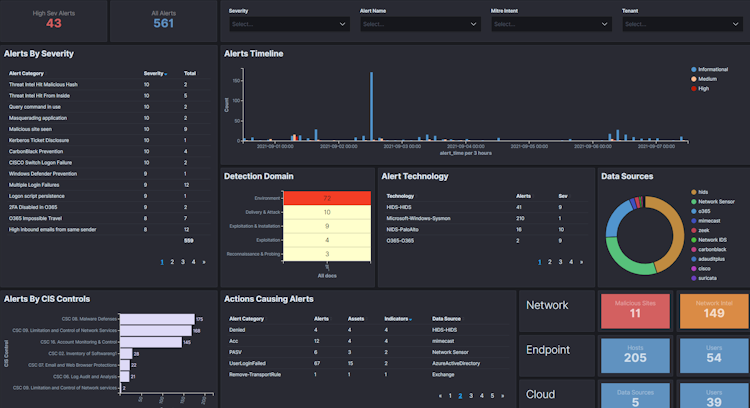Sort by Severity column arrow
750x408 pixels.
166,74
